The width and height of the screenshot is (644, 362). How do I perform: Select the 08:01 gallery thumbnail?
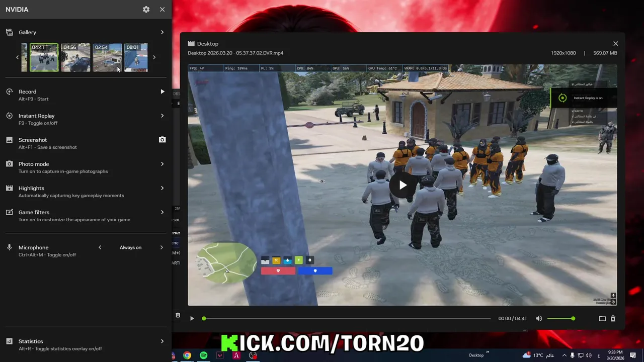(x=136, y=57)
